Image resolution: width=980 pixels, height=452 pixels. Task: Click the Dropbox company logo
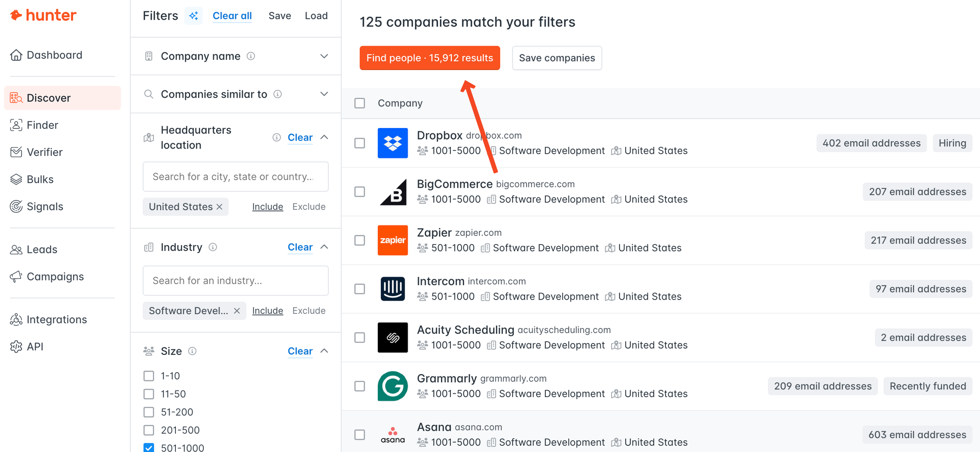[392, 143]
